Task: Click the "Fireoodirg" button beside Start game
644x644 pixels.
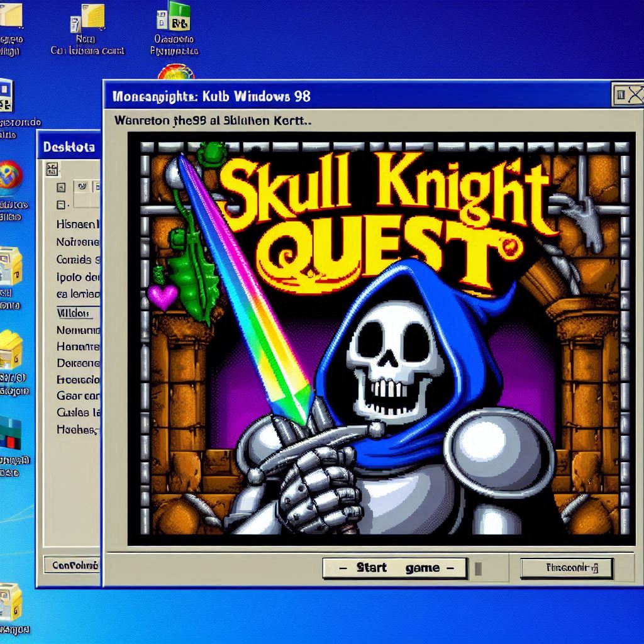Action: pos(567,568)
